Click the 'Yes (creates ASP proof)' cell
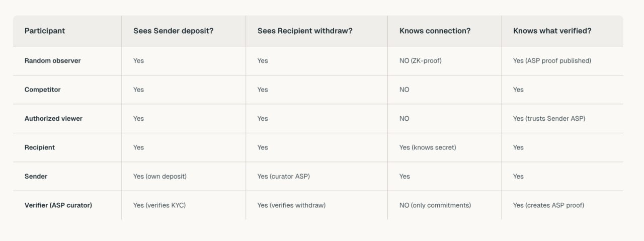This screenshot has height=241, width=644. [548, 205]
